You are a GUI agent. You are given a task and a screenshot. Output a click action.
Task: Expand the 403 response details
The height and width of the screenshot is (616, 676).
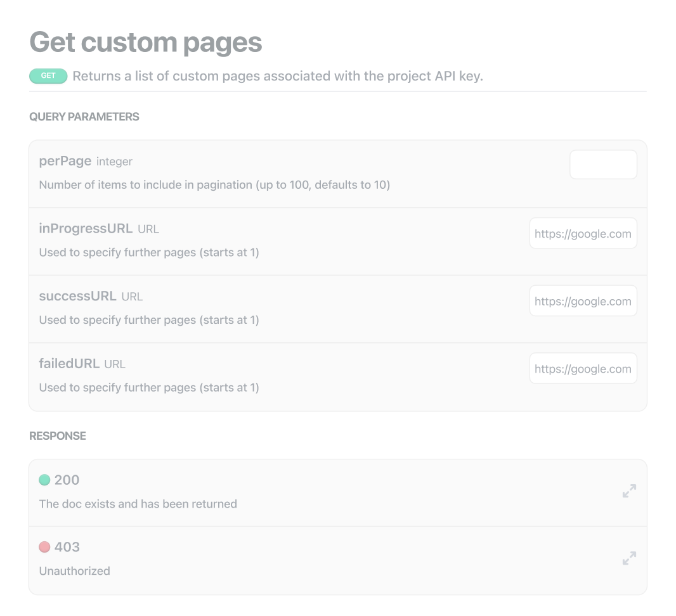[x=628, y=558]
